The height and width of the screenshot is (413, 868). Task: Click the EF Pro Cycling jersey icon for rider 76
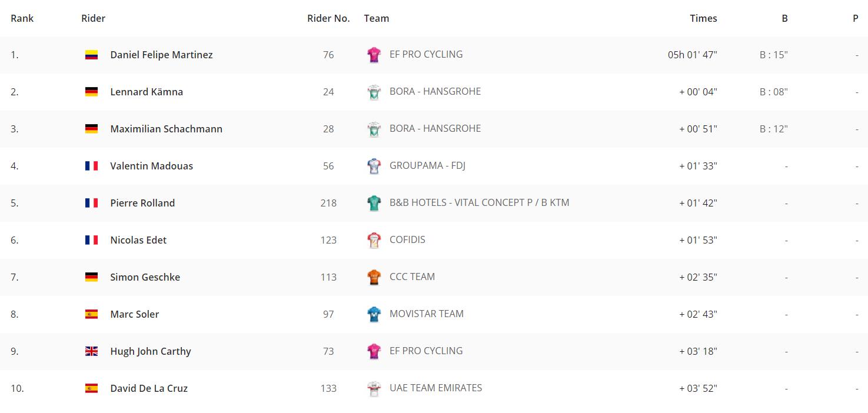(374, 55)
